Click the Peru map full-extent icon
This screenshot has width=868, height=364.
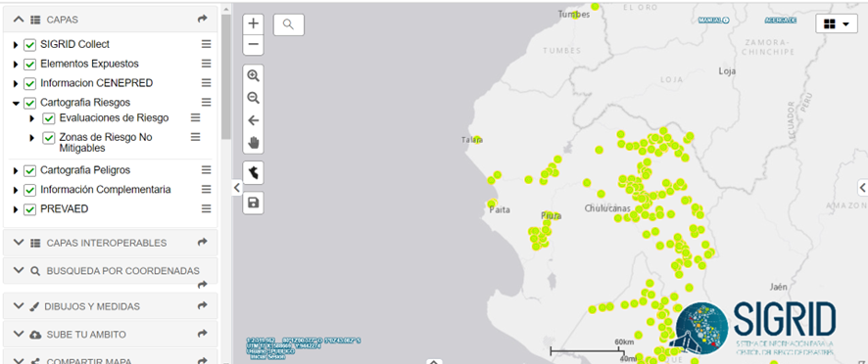(254, 173)
